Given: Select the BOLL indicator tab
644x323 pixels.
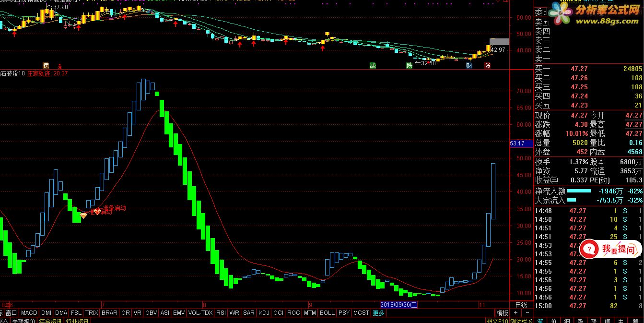Looking at the screenshot, I should (x=327, y=312).
